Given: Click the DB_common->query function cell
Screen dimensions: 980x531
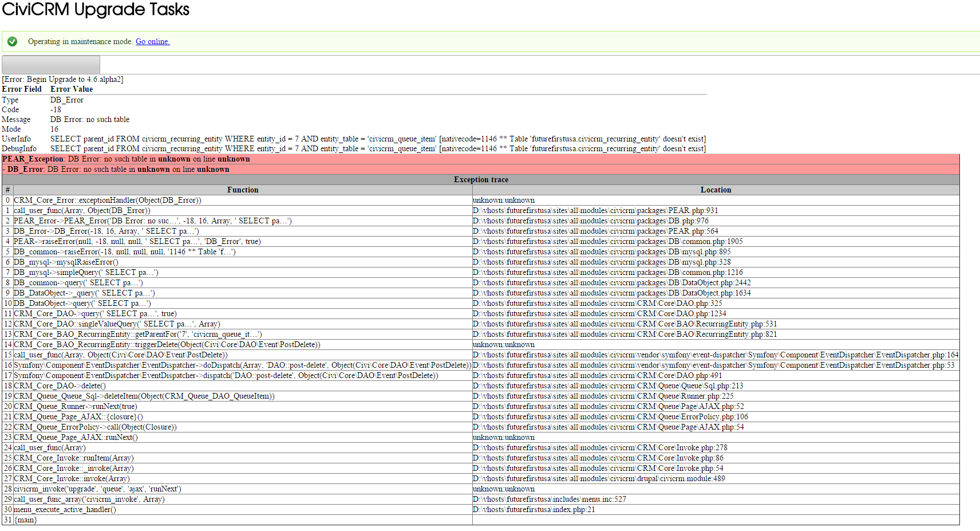Looking at the screenshot, I should [243, 283].
